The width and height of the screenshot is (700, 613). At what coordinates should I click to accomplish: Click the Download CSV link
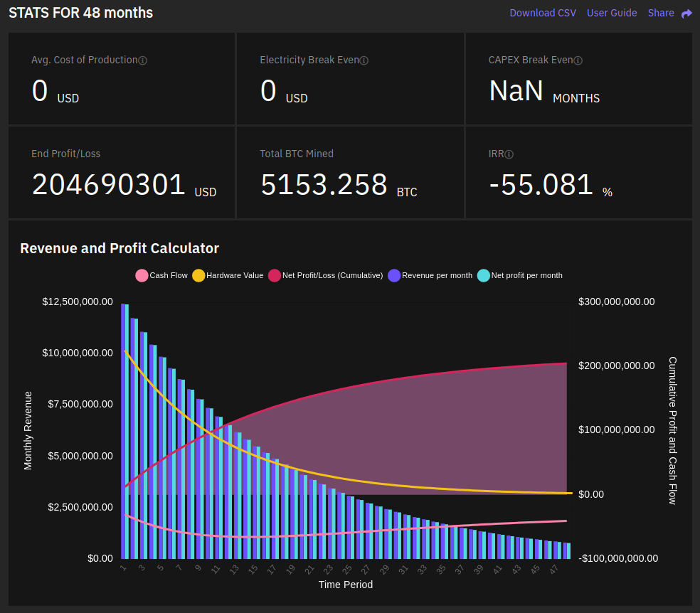[543, 13]
